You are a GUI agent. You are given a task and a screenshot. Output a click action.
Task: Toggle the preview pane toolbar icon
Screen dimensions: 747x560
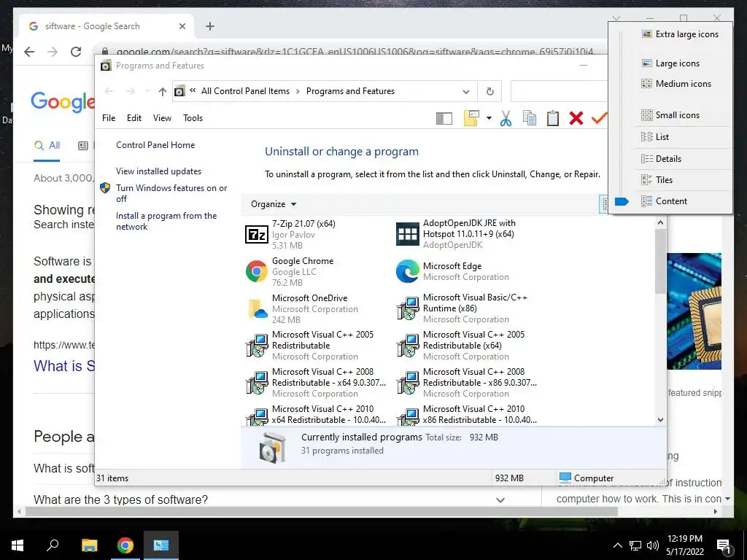444,119
